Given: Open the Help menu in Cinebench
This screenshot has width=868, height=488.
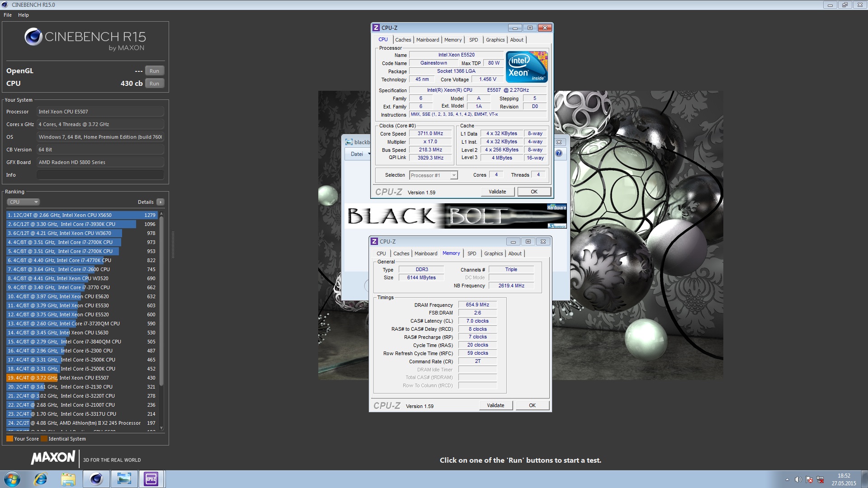Looking at the screenshot, I should (24, 15).
